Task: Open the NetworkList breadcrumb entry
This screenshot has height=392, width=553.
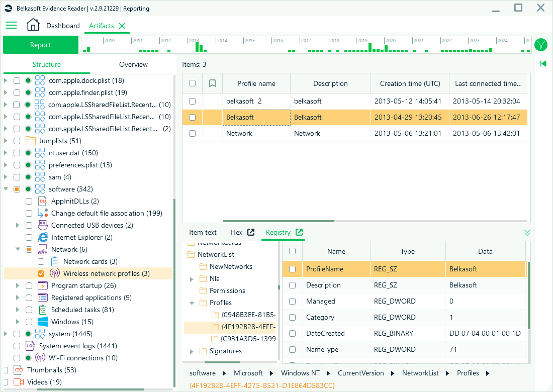Action: (x=420, y=373)
